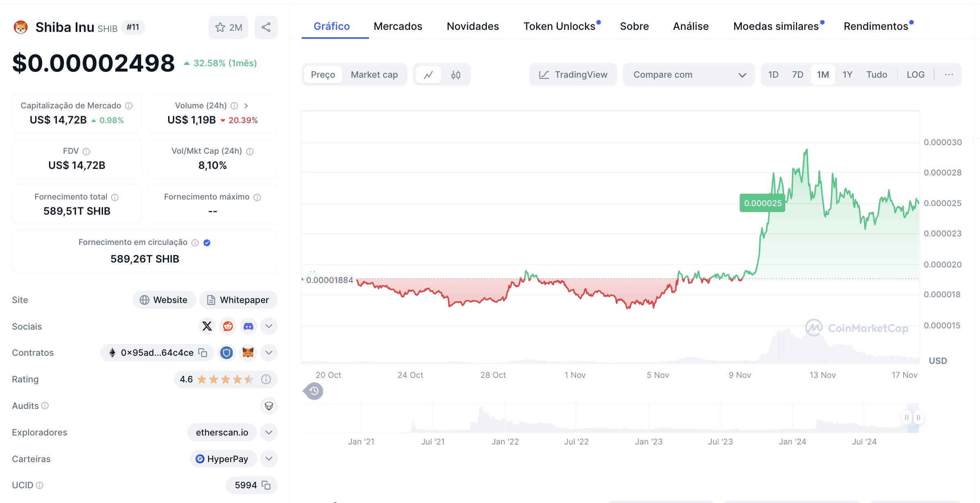Click the Website button
980x503 pixels.
164,300
